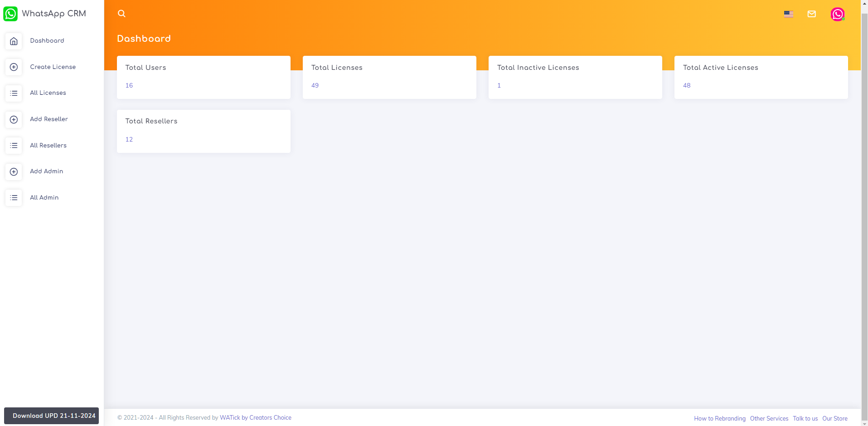The height and width of the screenshot is (426, 868).
Task: Click the Total Resellers value 12
Action: [129, 139]
